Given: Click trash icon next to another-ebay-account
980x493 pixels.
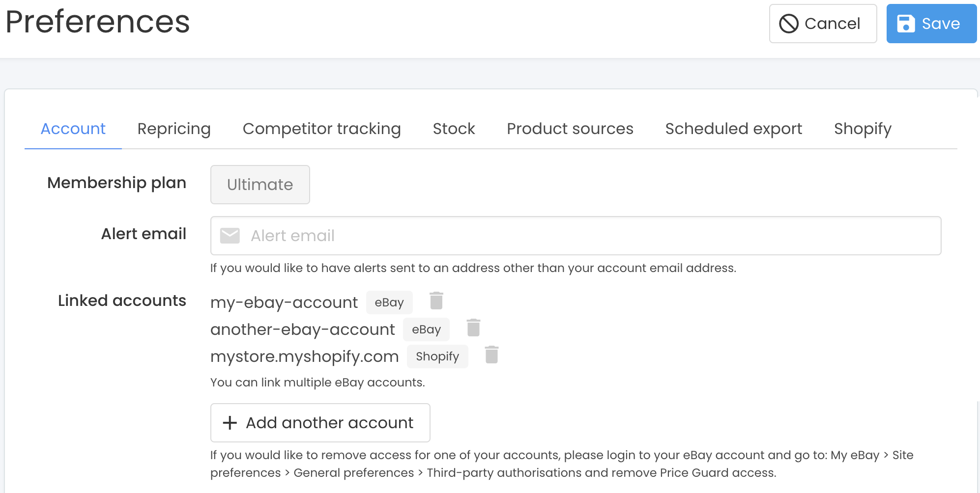Looking at the screenshot, I should (473, 328).
